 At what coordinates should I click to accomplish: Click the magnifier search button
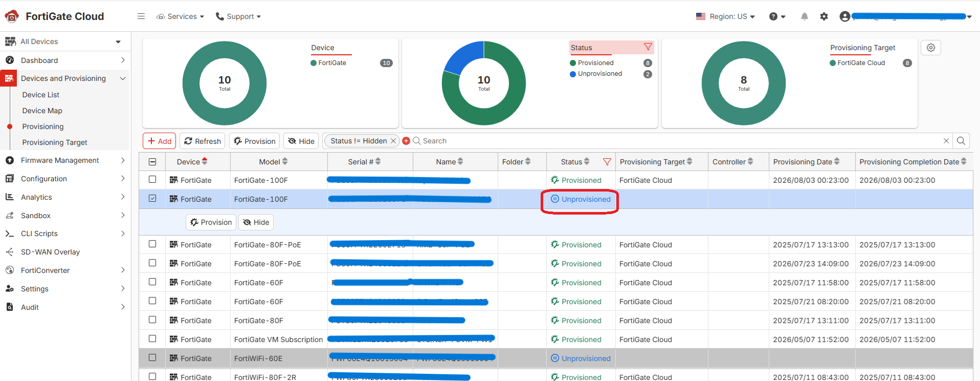[961, 141]
